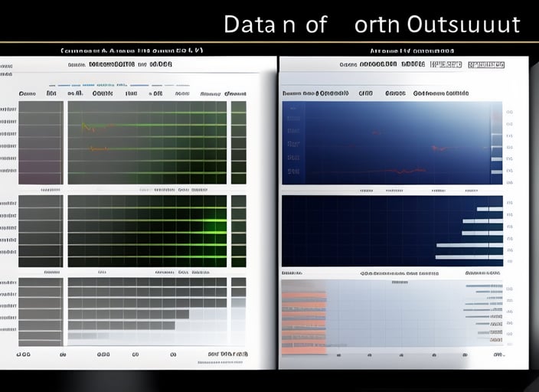
Task: Click the column header row above the blue chart
Action: pyautogui.click(x=375, y=93)
